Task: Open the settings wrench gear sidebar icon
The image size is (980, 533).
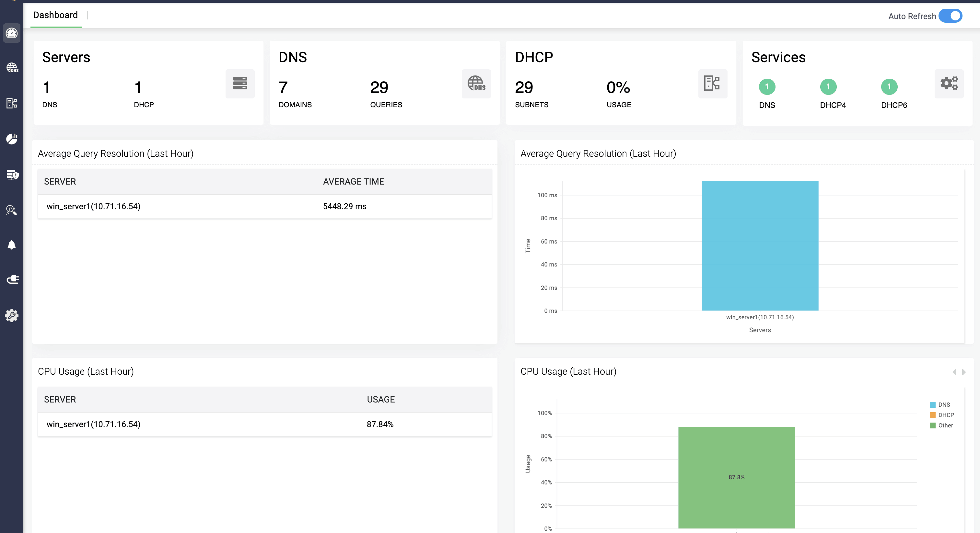Action: pyautogui.click(x=12, y=315)
